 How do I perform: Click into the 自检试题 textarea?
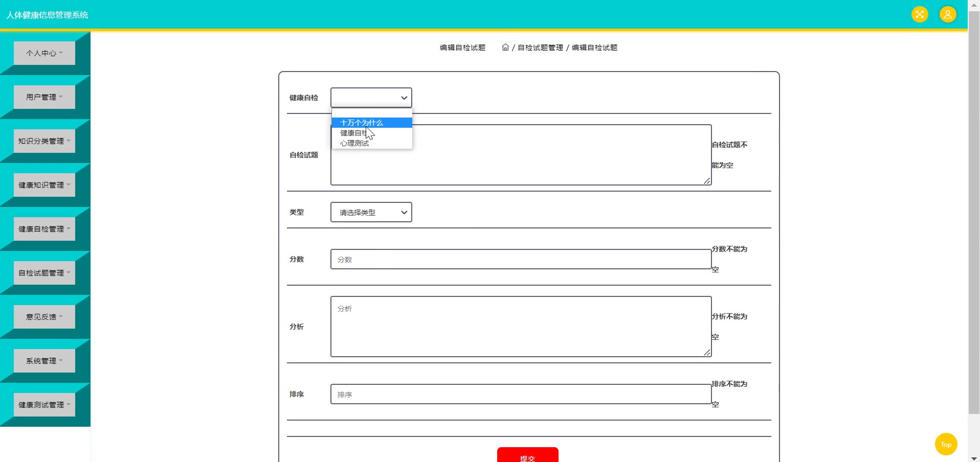[521, 155]
